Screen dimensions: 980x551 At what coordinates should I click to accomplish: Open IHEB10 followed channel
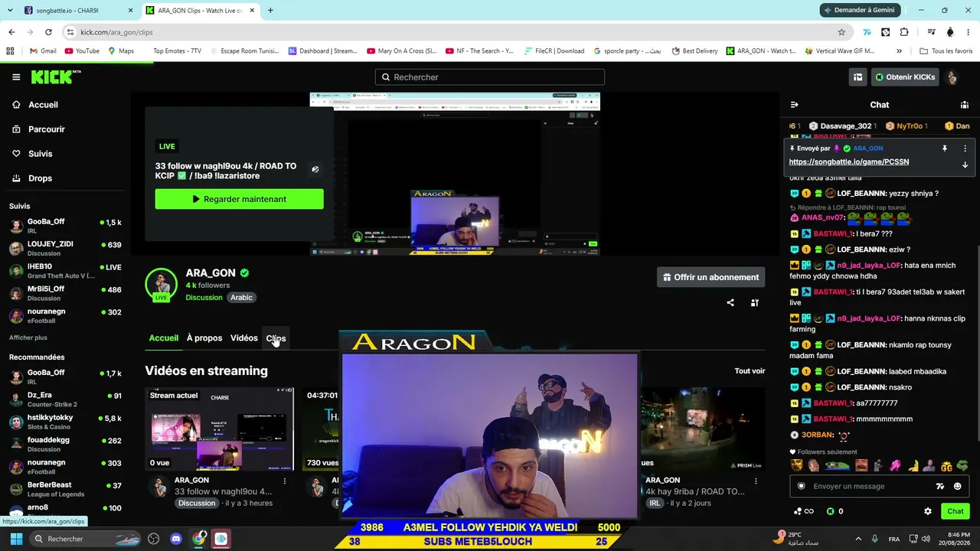[x=65, y=271]
